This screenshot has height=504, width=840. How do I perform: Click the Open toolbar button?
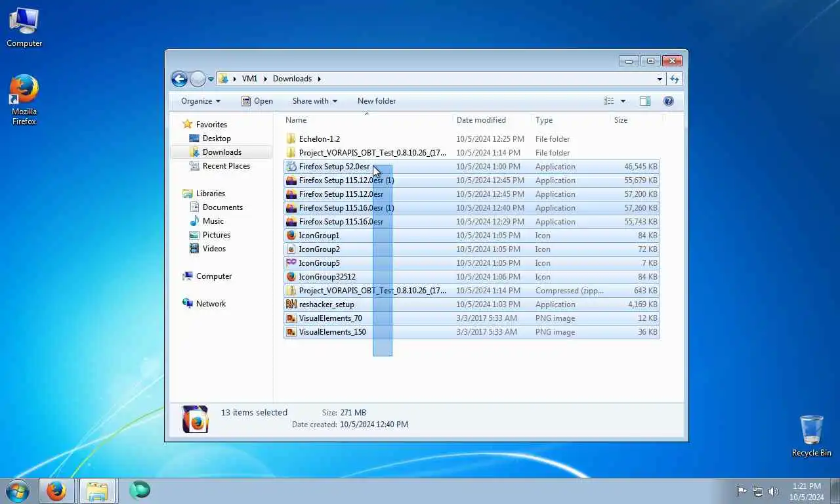pos(257,101)
